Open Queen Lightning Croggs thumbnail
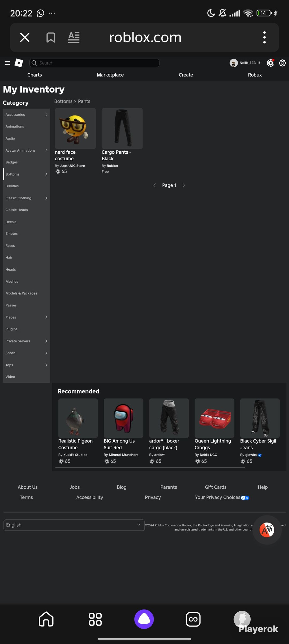Screen dimensions: 289x644 [214, 418]
